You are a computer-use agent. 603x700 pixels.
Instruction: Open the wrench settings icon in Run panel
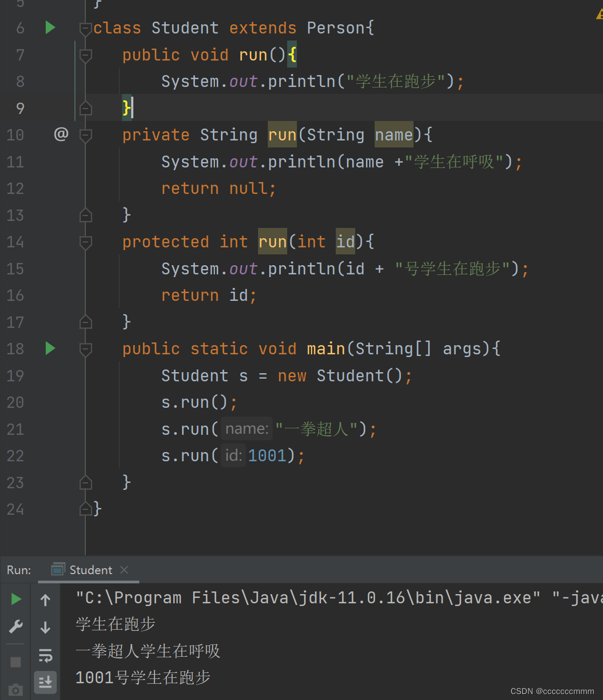pos(16,627)
